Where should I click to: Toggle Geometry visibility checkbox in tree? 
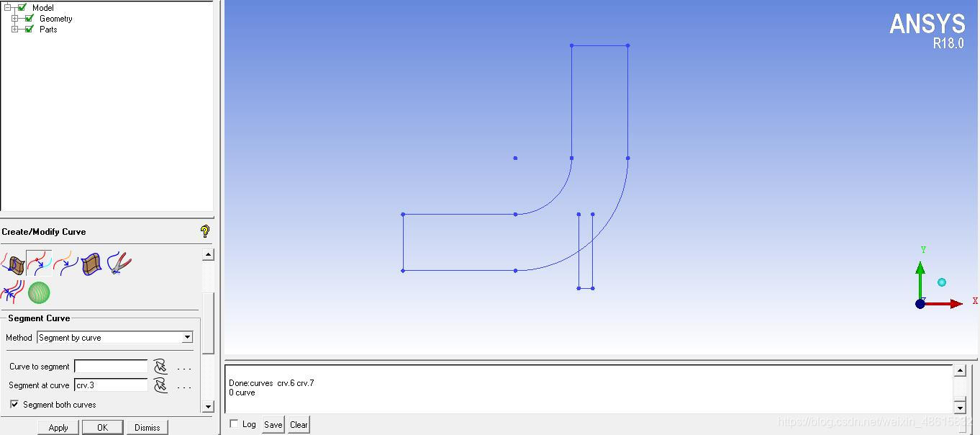(x=30, y=19)
